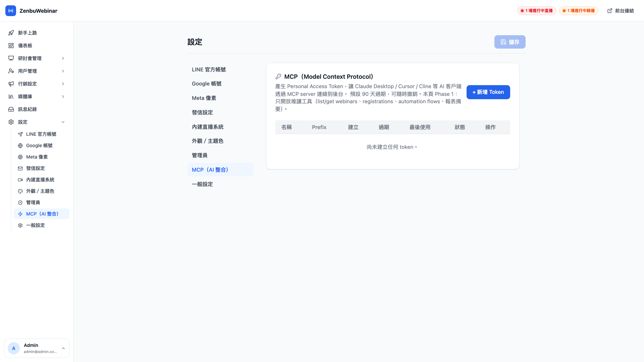This screenshot has height=362, width=644.
Task: Click the gear icon beside sidebar 設定
Action: coord(11,122)
